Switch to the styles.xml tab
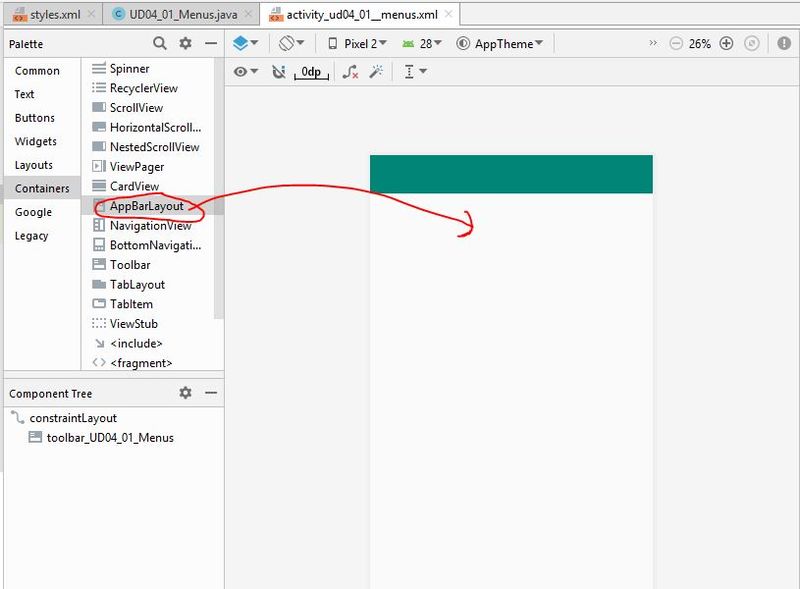The width and height of the screenshot is (800, 589). (55, 15)
